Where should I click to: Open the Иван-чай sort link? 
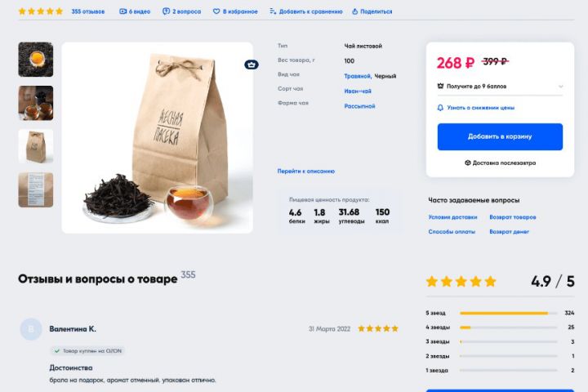tap(358, 91)
